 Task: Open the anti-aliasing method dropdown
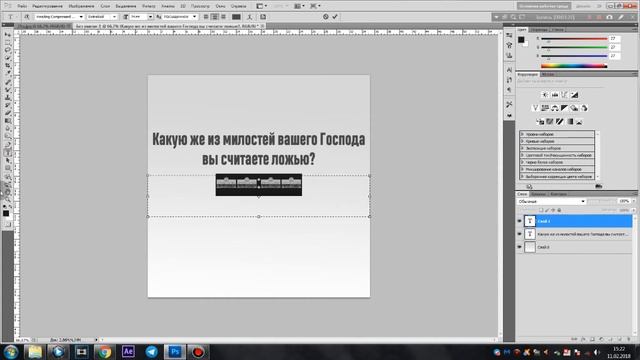coord(194,17)
